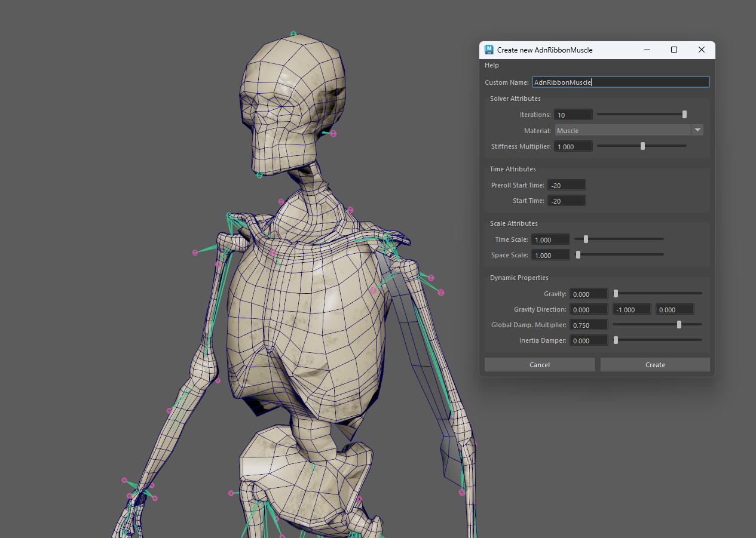756x538 pixels.
Task: Open the Material dropdown
Action: 623,131
